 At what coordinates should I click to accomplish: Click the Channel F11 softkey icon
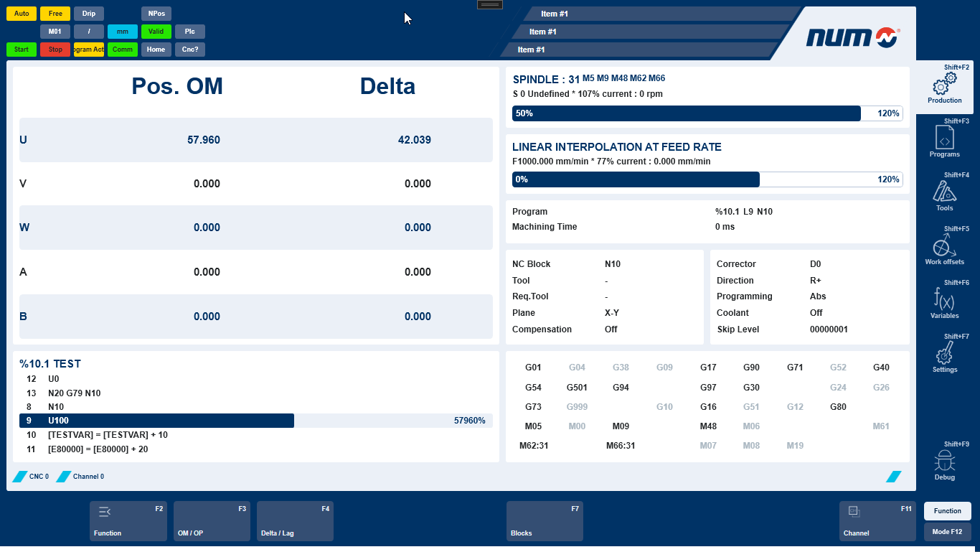pos(854,511)
